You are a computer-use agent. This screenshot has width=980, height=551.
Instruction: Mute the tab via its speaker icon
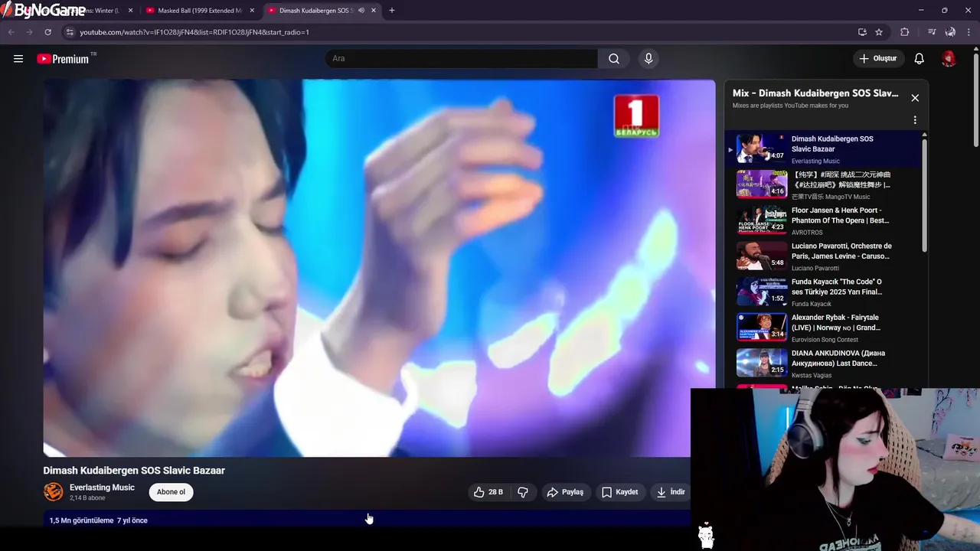[x=361, y=11]
